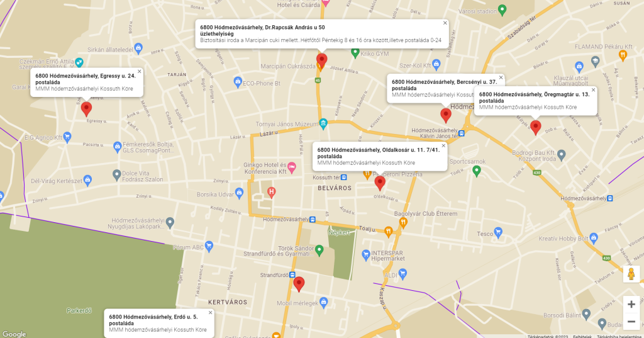The width and height of the screenshot is (644, 338).
Task: Click the Tesco shopping pin
Action: coord(499,233)
